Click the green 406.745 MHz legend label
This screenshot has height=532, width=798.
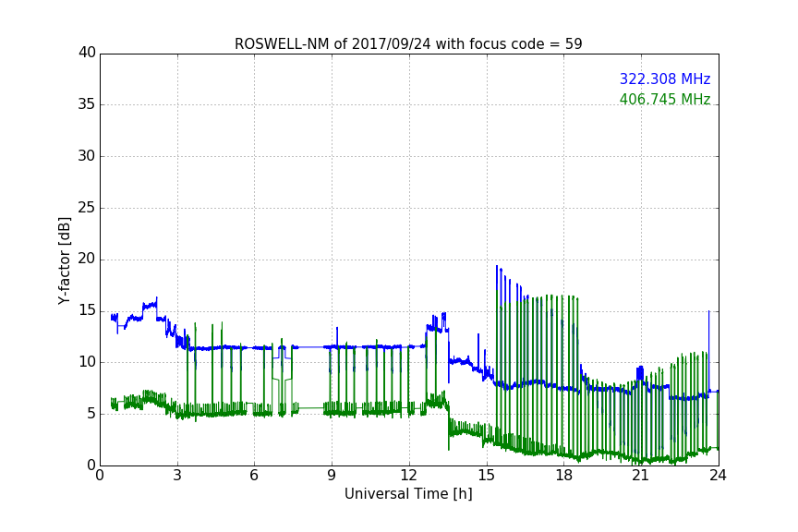pyautogui.click(x=665, y=99)
